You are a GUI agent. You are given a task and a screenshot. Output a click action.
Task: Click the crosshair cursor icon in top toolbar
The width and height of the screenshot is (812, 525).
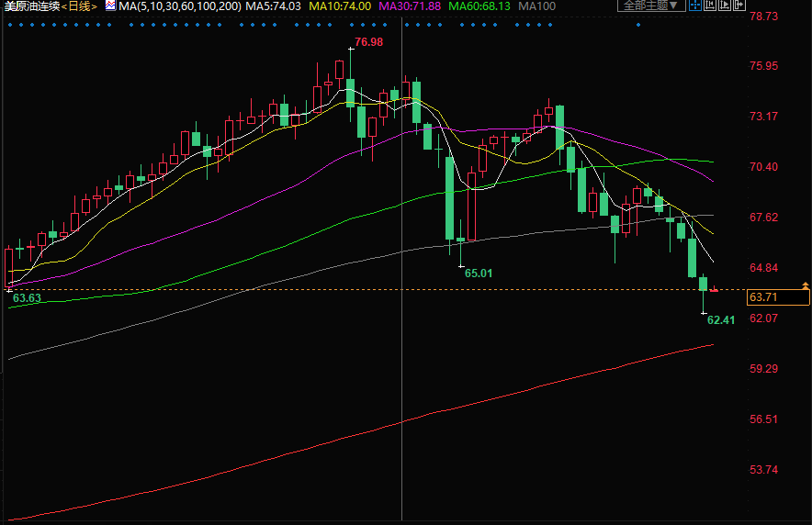[x=695, y=6]
